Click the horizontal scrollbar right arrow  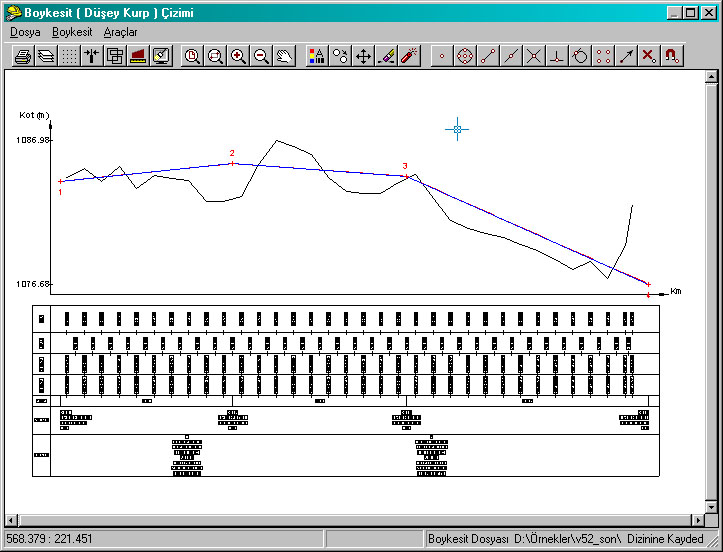(x=698, y=519)
